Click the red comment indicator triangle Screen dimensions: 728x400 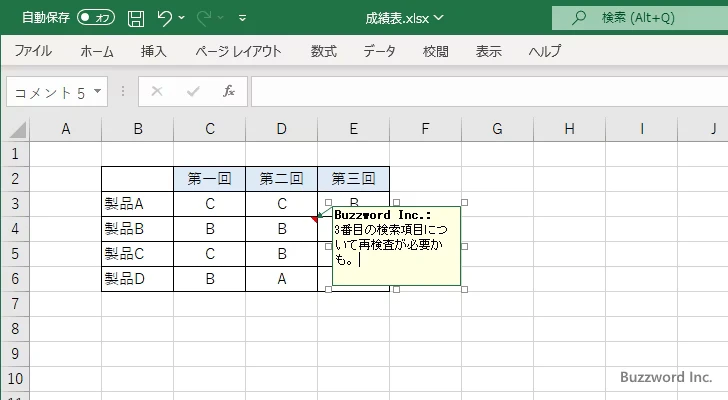tap(315, 219)
